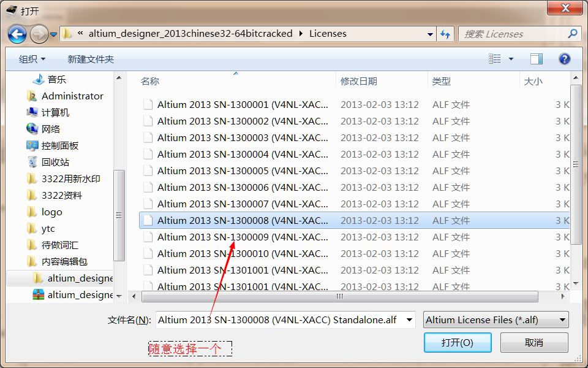The height and width of the screenshot is (368, 588).
Task: Click file icon of SN-1300008 row
Action: 148,220
